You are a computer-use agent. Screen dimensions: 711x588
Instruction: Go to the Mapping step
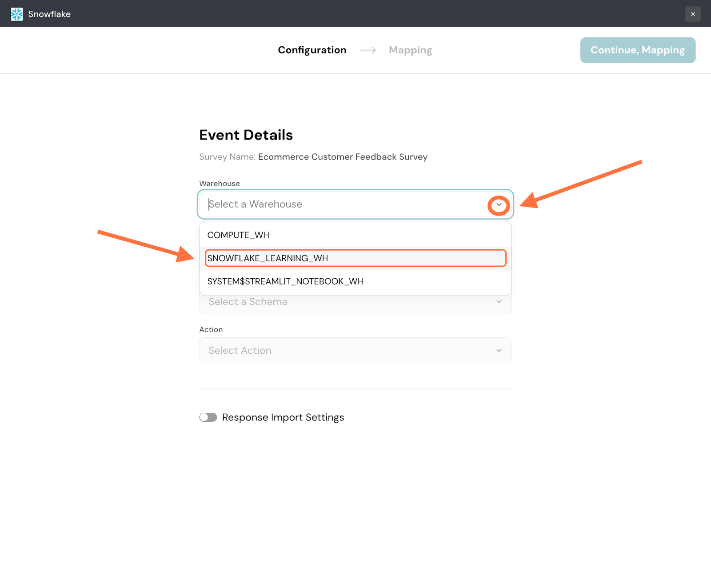(410, 50)
